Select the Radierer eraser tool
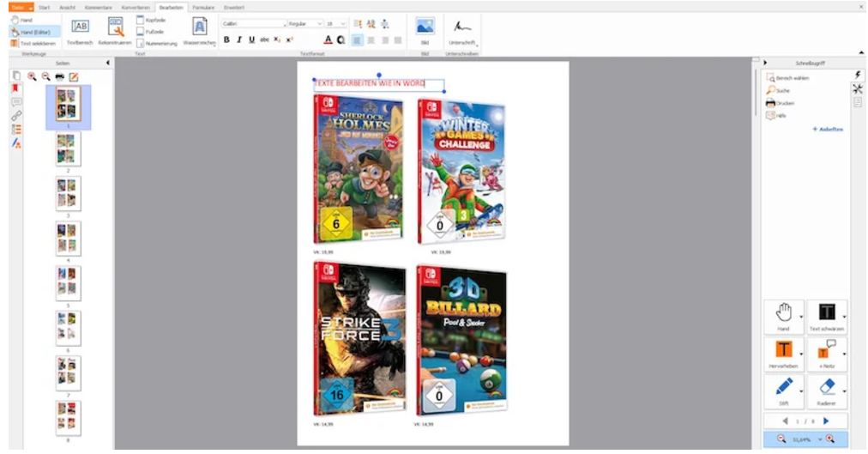Image resolution: width=868 pixels, height=454 pixels. point(827,390)
